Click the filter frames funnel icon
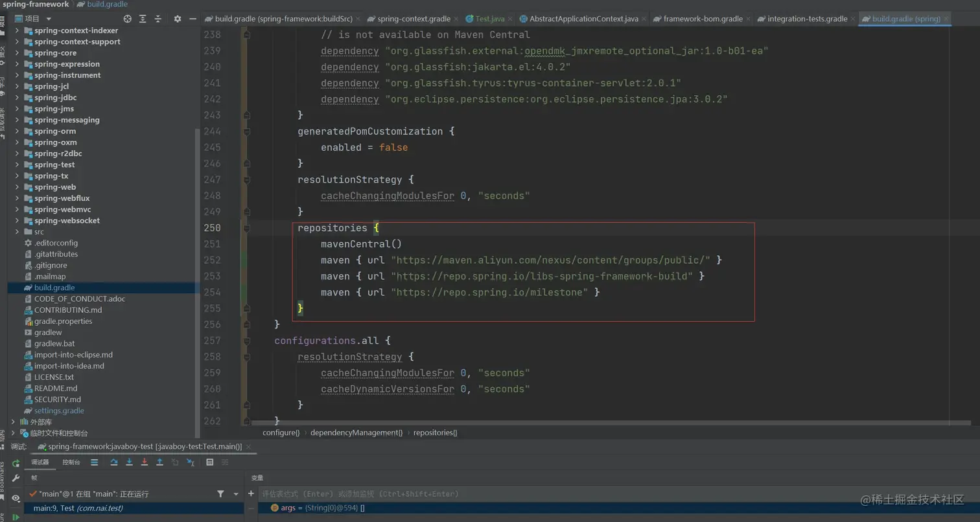The width and height of the screenshot is (980, 522). [x=220, y=494]
